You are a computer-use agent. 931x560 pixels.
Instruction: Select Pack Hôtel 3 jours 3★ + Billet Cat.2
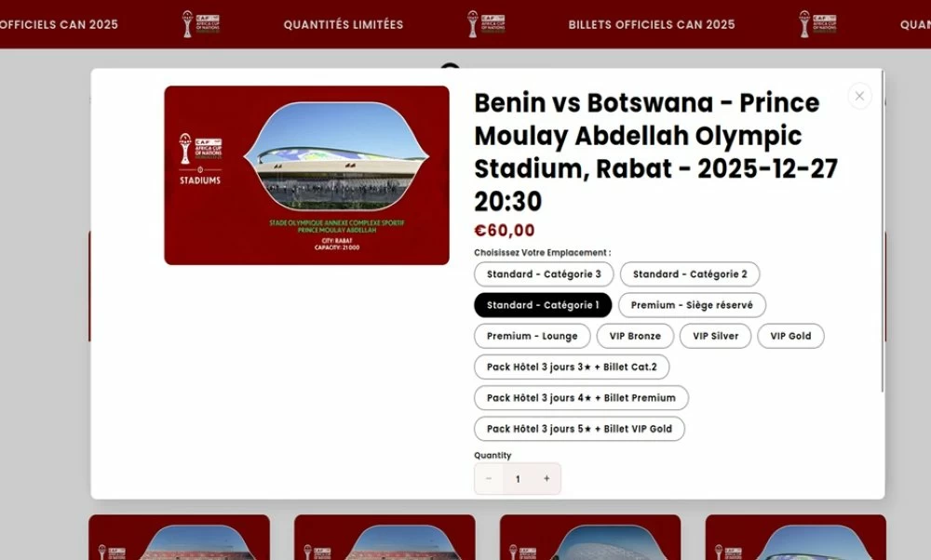coord(571,367)
